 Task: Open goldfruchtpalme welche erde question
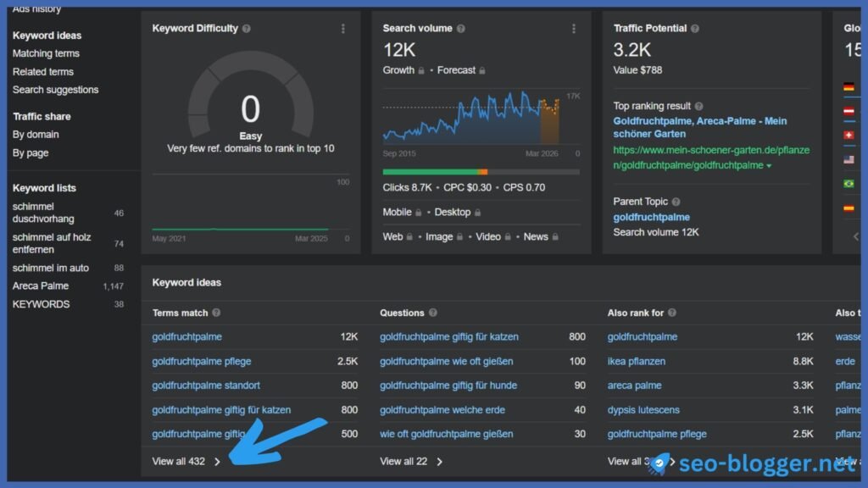pyautogui.click(x=442, y=410)
